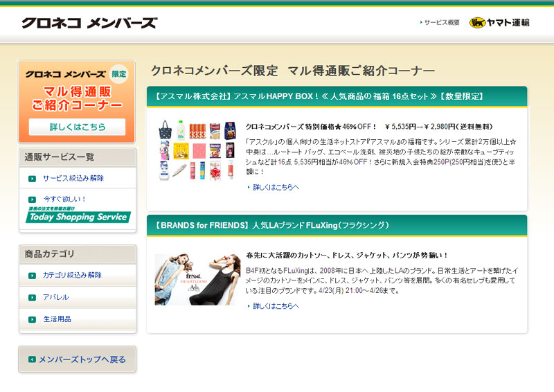Choose the アパレル category

[x=55, y=298]
